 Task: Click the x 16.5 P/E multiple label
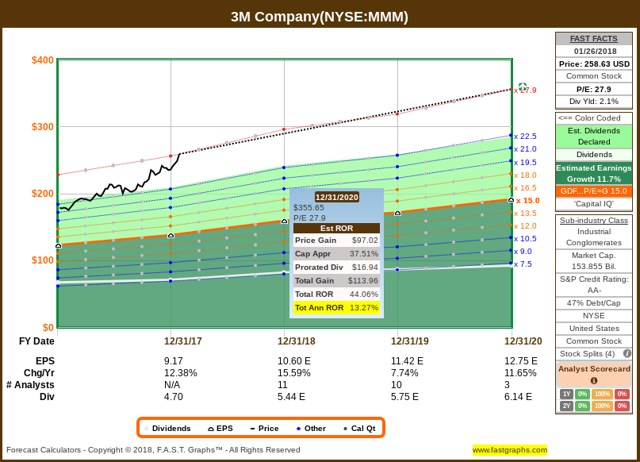coord(525,188)
